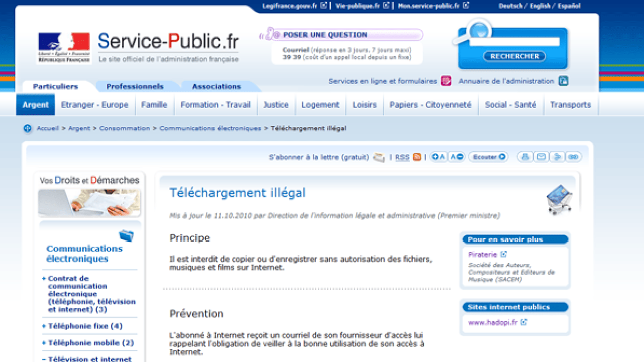644x362 pixels.
Task: Open Formation - Travail menu item
Action: (216, 105)
